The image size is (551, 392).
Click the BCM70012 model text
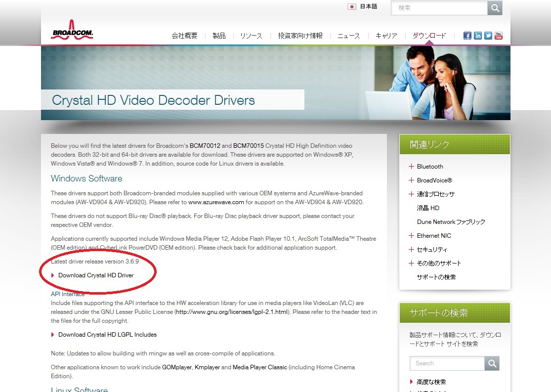pos(205,145)
